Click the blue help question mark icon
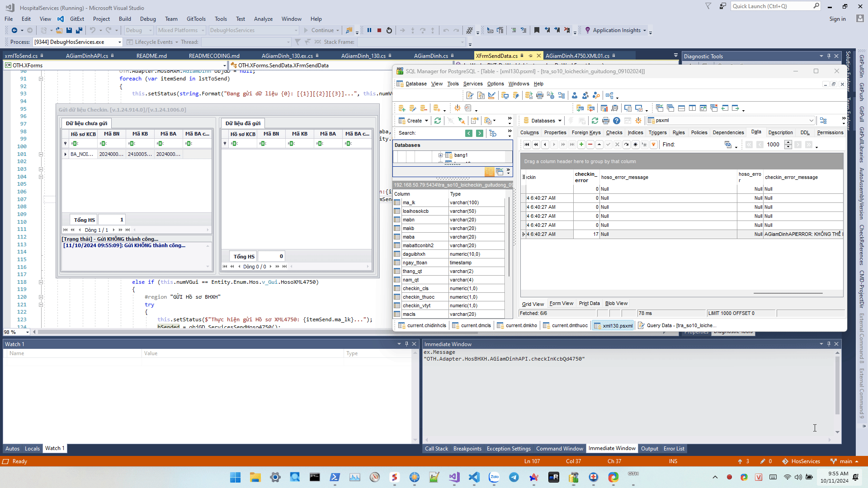The width and height of the screenshot is (868, 488). (x=617, y=121)
